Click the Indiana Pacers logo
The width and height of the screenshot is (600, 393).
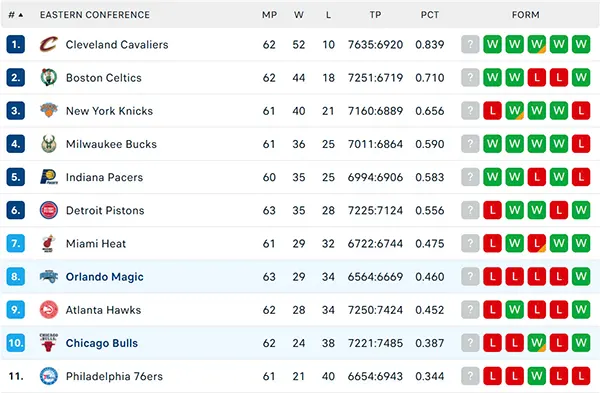(49, 177)
